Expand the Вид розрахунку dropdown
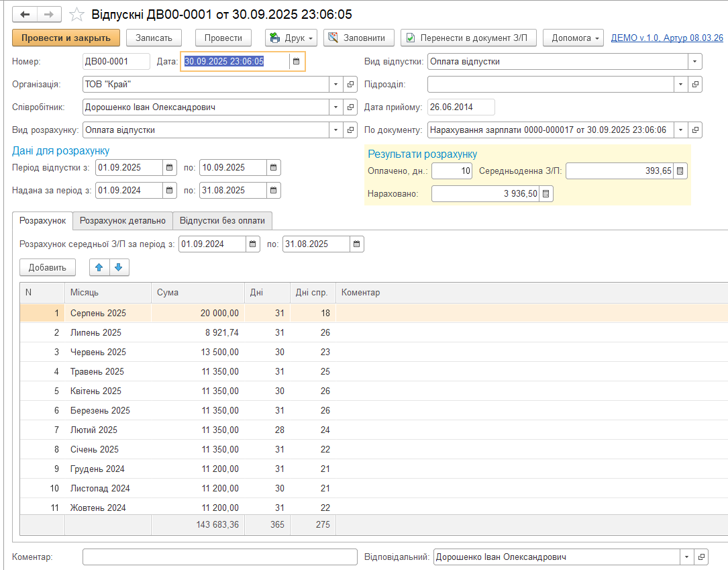 coord(335,130)
